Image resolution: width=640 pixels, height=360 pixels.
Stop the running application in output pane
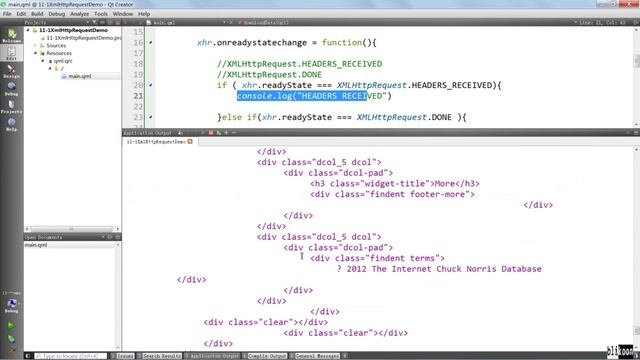coord(211,133)
